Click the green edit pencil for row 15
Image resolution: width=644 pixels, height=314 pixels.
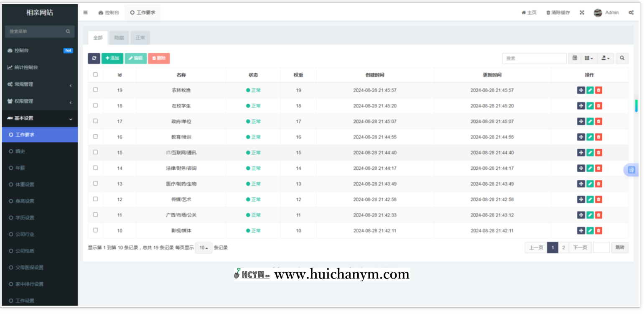pyautogui.click(x=590, y=153)
